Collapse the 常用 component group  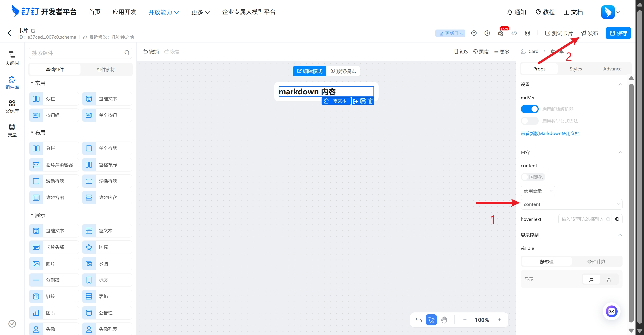point(32,83)
